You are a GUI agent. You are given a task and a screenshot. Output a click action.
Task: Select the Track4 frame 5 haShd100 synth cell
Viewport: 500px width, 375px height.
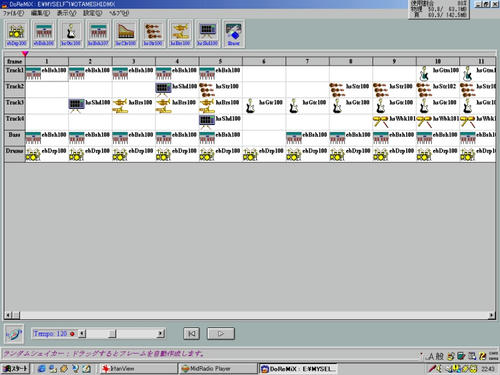pos(220,122)
